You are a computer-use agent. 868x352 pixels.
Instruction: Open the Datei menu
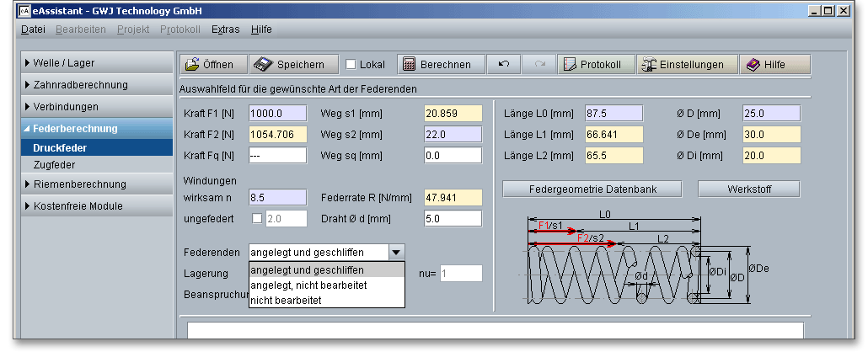click(33, 29)
